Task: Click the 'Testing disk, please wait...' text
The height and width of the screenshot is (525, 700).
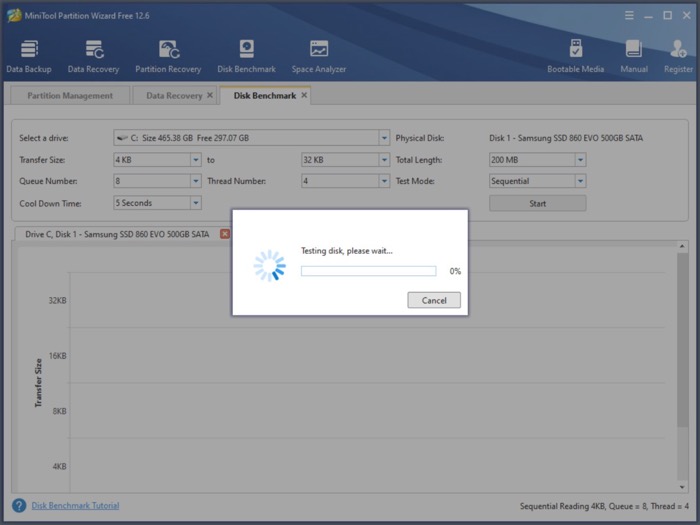Action: pyautogui.click(x=347, y=250)
